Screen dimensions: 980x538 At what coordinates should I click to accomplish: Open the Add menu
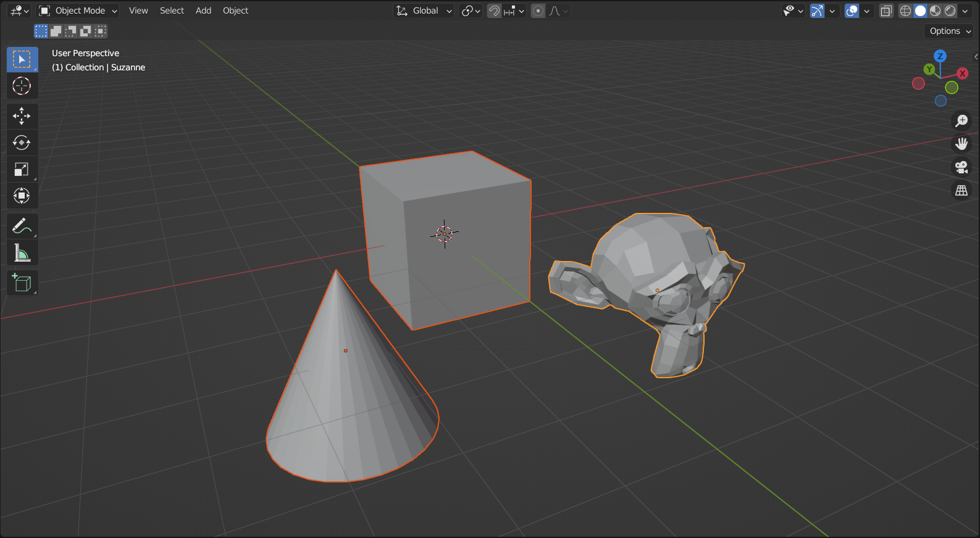pos(203,10)
